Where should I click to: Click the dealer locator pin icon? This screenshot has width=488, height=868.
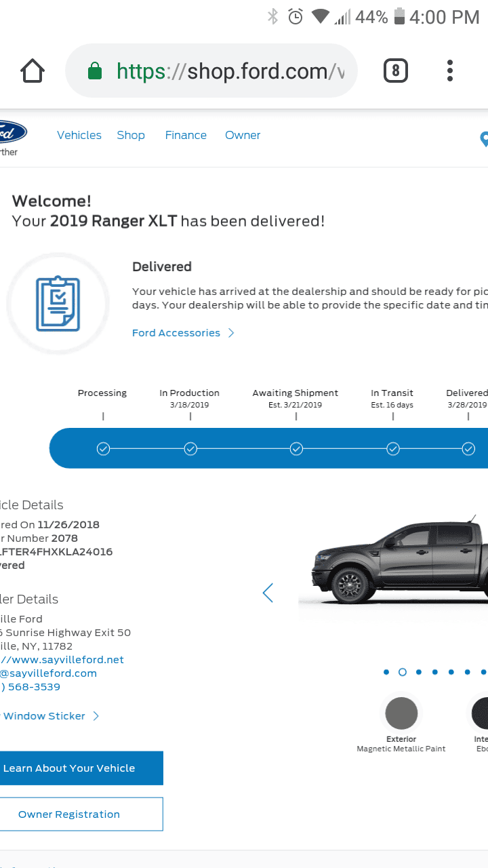[484, 139]
